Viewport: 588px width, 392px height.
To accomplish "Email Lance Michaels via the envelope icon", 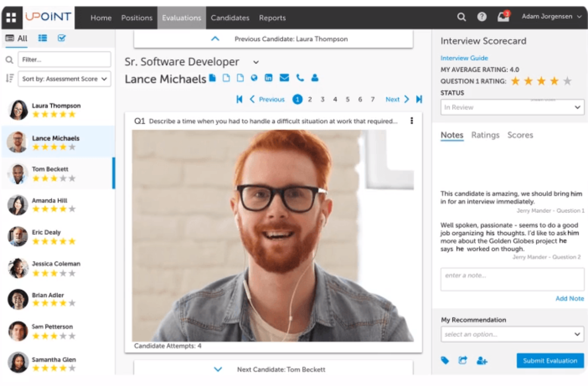I will (284, 78).
